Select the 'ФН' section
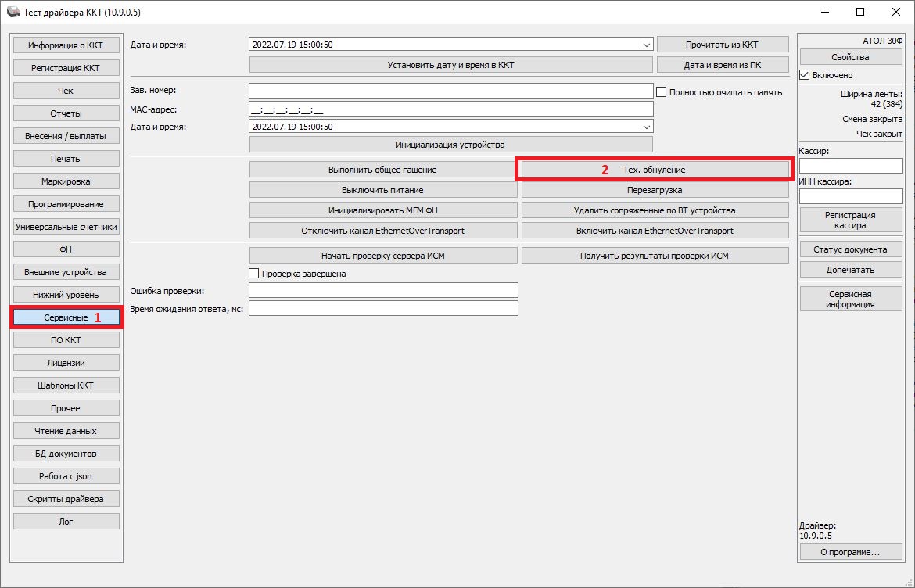The height and width of the screenshot is (588, 915). (x=66, y=249)
